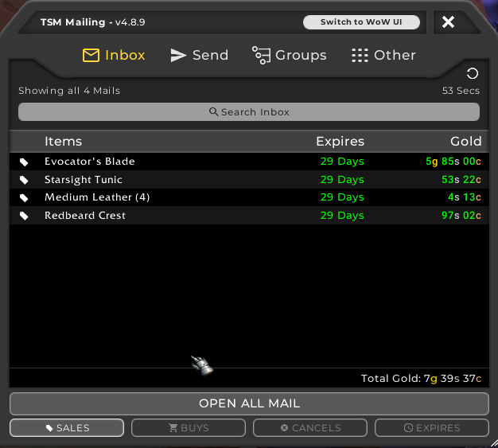
Task: Toggle the SALES mail filter
Action: pos(67,428)
